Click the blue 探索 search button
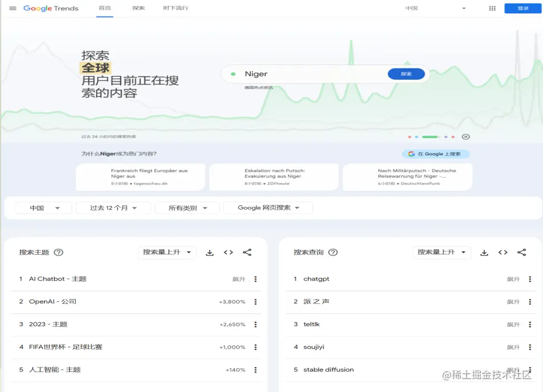The width and height of the screenshot is (543, 392). click(406, 74)
